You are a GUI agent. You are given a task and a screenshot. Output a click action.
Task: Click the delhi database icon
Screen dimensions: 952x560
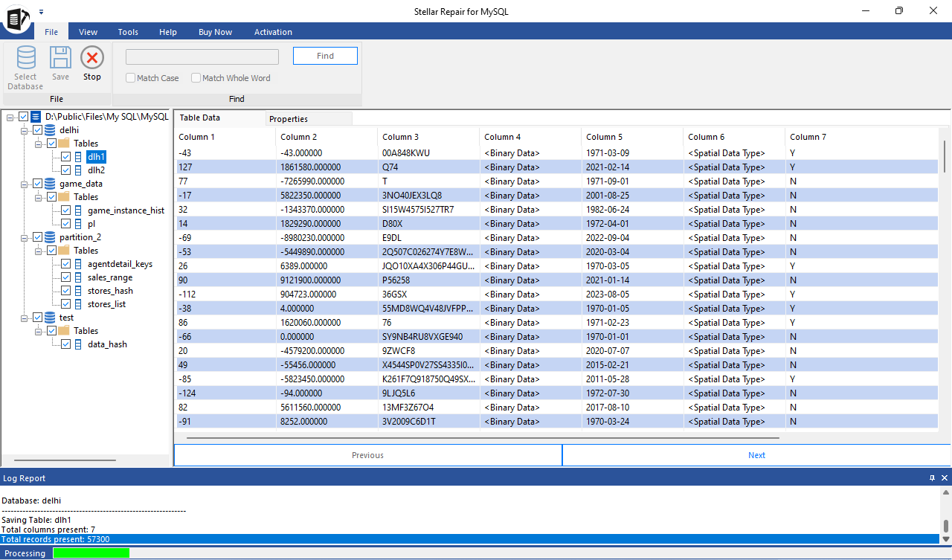50,130
